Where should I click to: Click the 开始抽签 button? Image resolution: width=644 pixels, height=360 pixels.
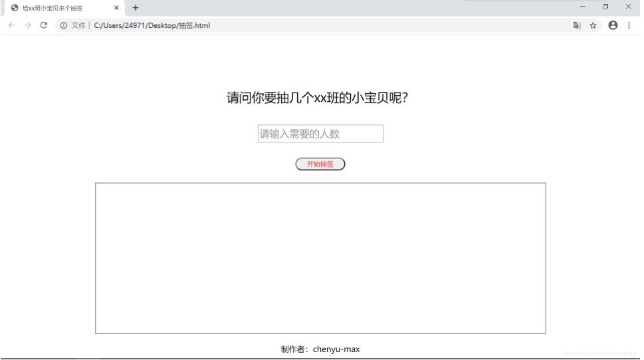tap(320, 164)
